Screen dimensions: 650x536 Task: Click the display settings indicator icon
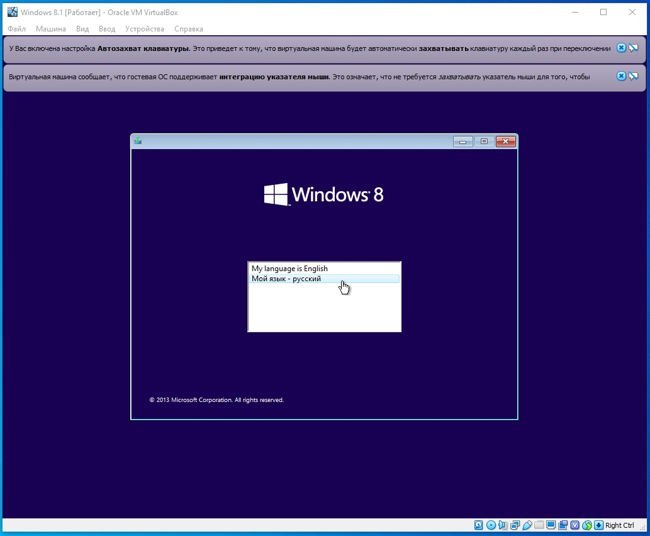(551, 525)
